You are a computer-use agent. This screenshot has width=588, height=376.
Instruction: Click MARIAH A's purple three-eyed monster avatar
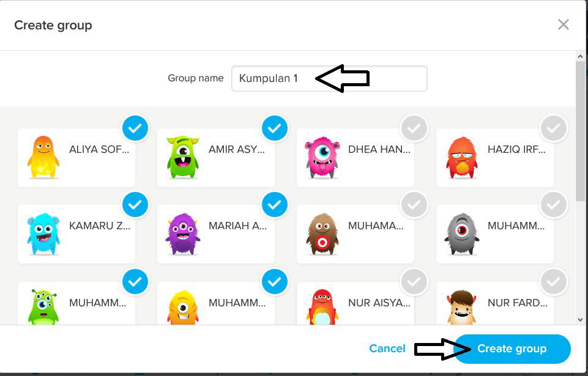tap(182, 234)
